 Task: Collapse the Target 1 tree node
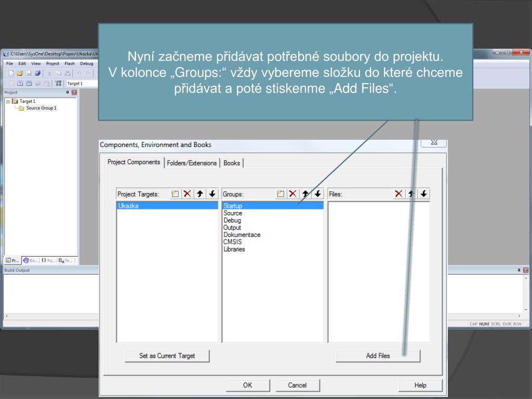[x=8, y=101]
